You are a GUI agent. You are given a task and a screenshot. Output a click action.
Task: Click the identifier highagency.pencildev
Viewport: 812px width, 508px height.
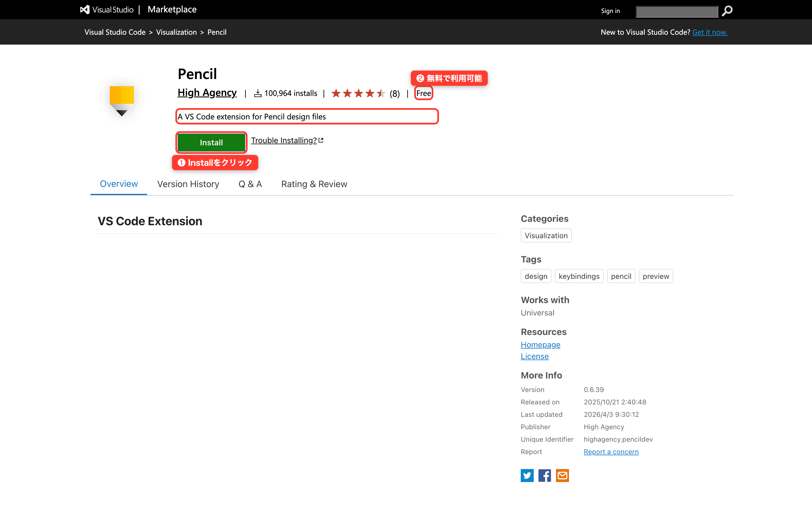618,439
